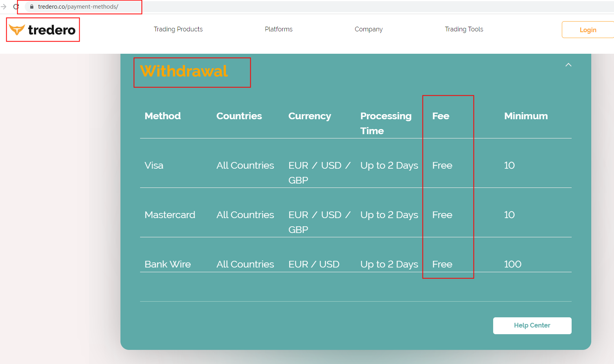Click All Countries in the Bank Wire row

(245, 264)
